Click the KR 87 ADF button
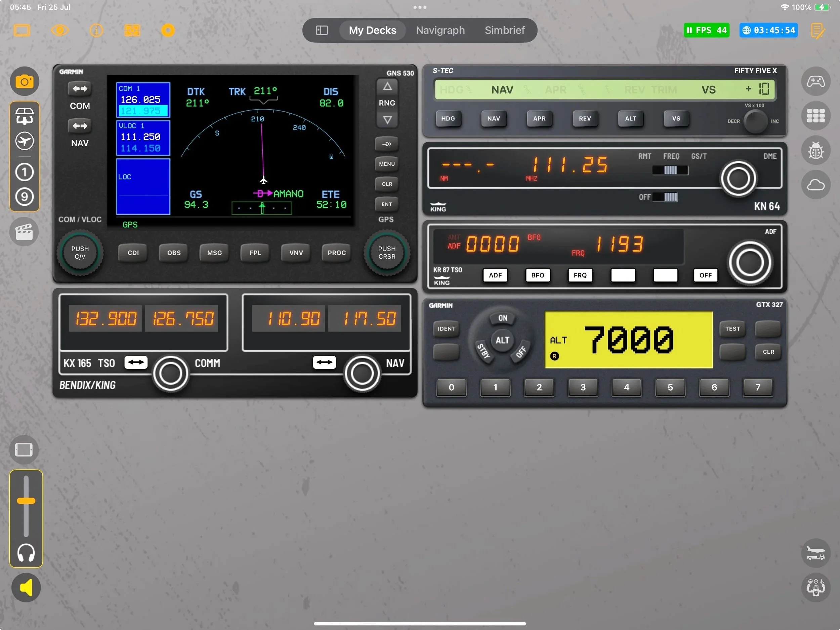The height and width of the screenshot is (630, 840). coord(495,275)
